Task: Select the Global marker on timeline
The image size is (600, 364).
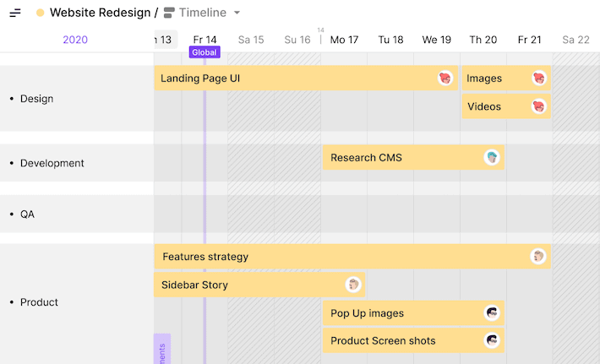Action: 205,52
